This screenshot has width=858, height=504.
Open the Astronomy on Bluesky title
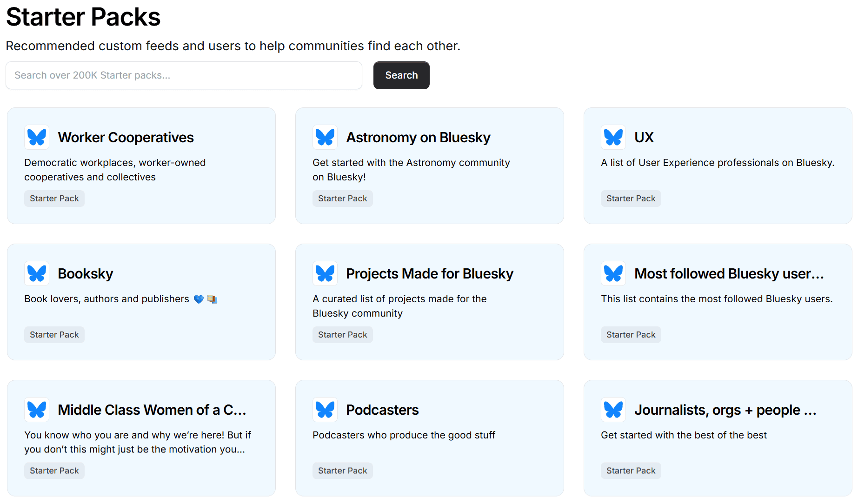[x=418, y=138]
